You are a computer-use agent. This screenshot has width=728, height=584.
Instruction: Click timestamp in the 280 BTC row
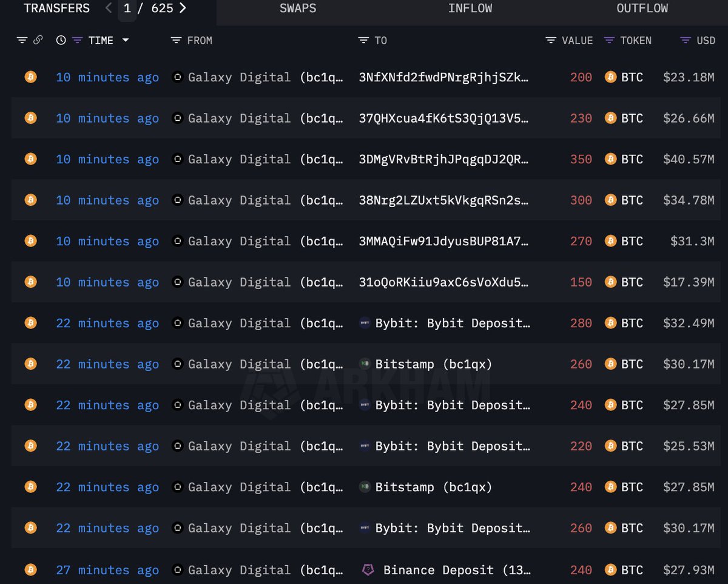click(x=107, y=323)
